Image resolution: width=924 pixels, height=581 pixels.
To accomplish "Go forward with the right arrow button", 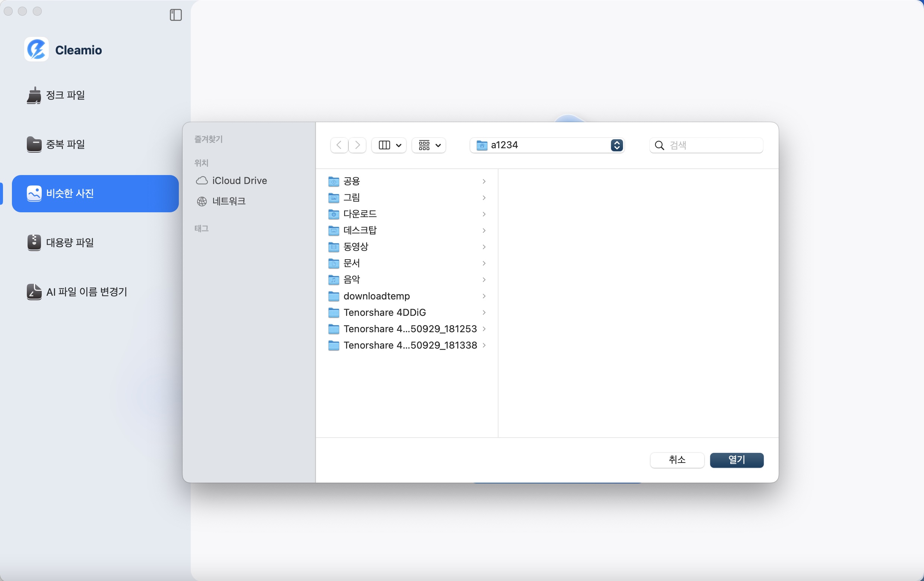I will pos(357,145).
